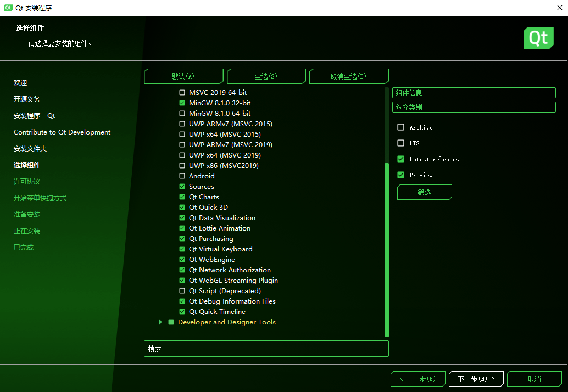Deselect Qt WebGL Streaming Plugin checkbox
568x392 pixels.
tap(182, 281)
